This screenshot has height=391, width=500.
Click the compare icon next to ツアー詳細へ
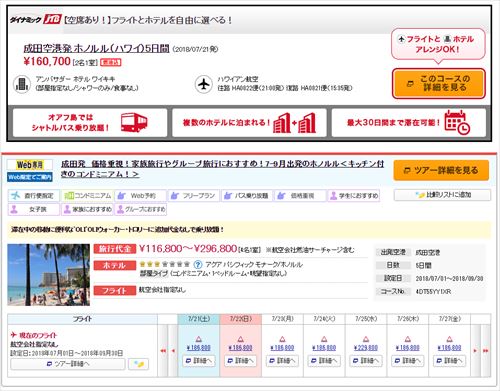click(138, 364)
